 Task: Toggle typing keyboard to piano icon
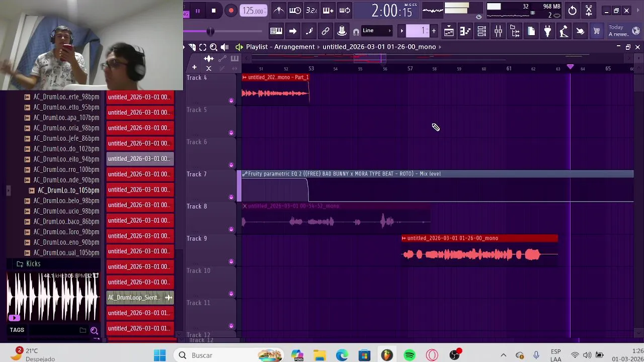click(276, 31)
